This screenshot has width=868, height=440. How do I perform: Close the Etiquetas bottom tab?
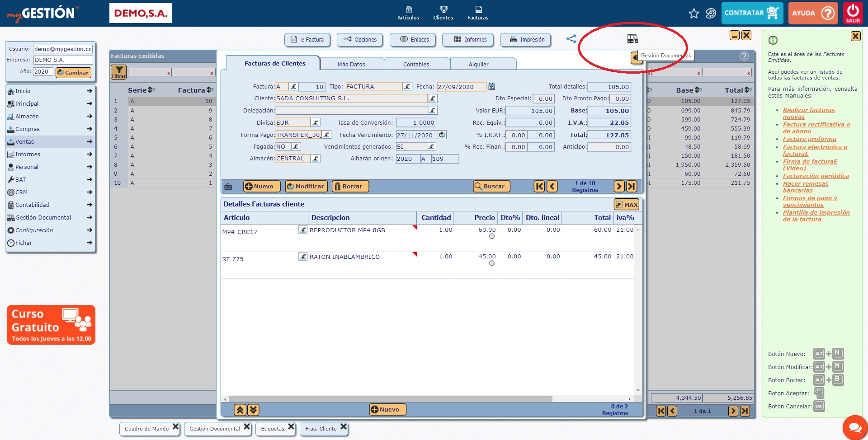[291, 426]
